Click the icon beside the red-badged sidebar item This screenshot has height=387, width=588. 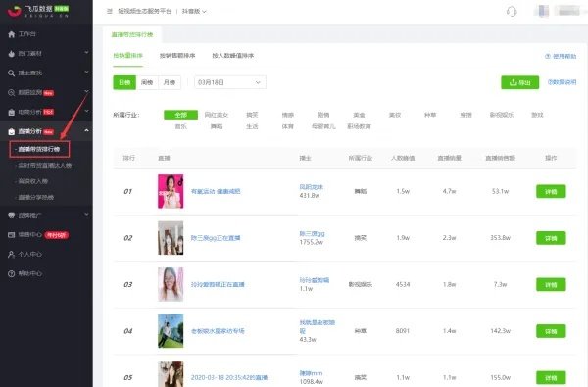[x=11, y=235]
